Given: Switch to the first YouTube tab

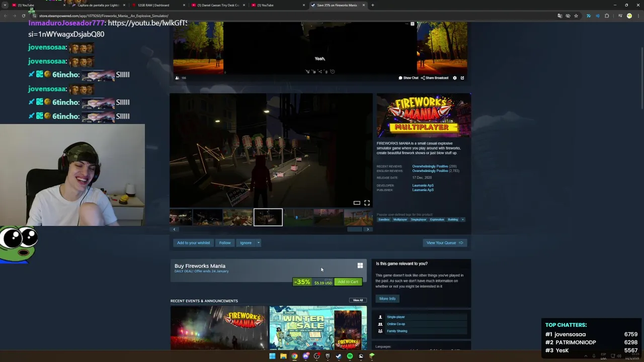Looking at the screenshot, I should coord(39,5).
